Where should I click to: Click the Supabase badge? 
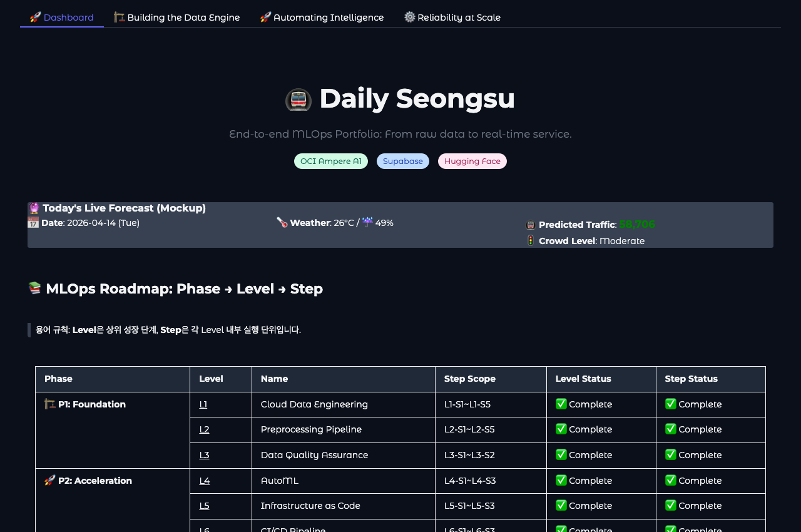[x=403, y=161]
